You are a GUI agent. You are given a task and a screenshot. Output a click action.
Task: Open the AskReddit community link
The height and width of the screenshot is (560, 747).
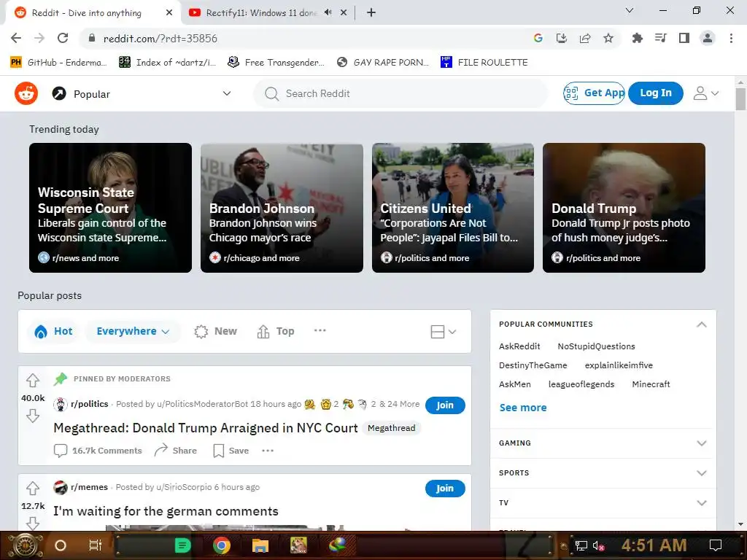click(x=519, y=346)
